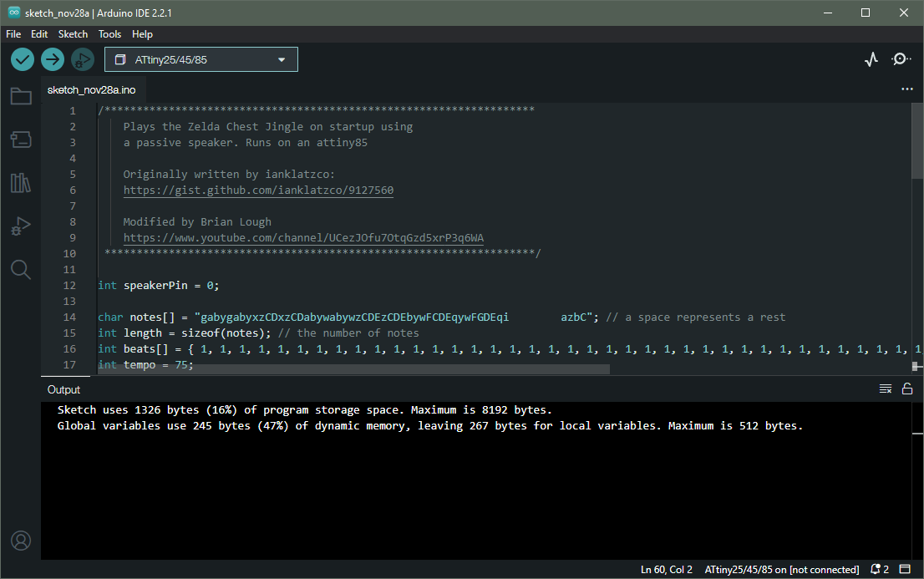This screenshot has width=924, height=579.
Task: Click the Verify sketch checkmark button
Action: pos(23,59)
